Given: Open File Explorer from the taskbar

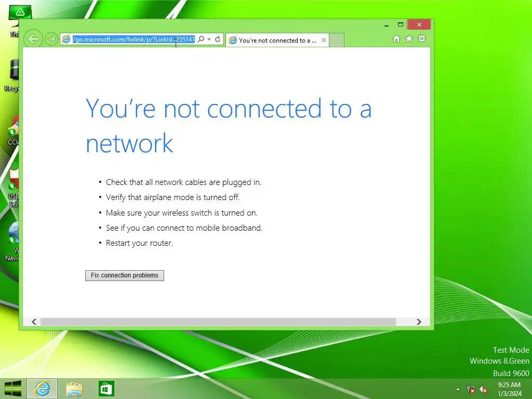Looking at the screenshot, I should (74, 389).
